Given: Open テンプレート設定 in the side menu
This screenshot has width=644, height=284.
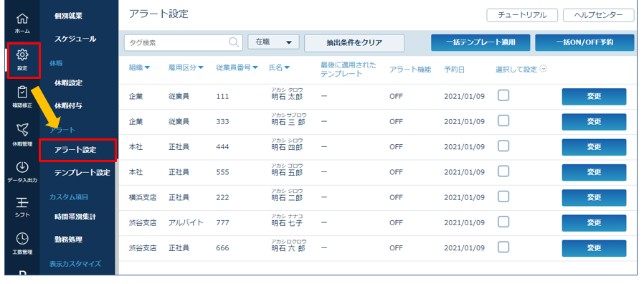Looking at the screenshot, I should tap(82, 173).
